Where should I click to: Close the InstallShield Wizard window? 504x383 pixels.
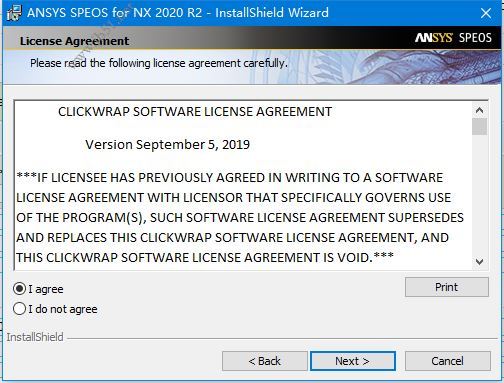point(486,13)
